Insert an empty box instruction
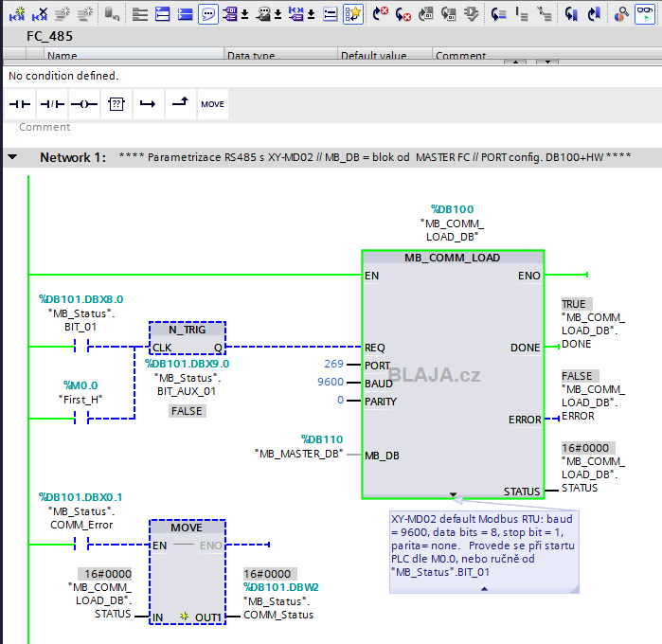 [x=116, y=104]
